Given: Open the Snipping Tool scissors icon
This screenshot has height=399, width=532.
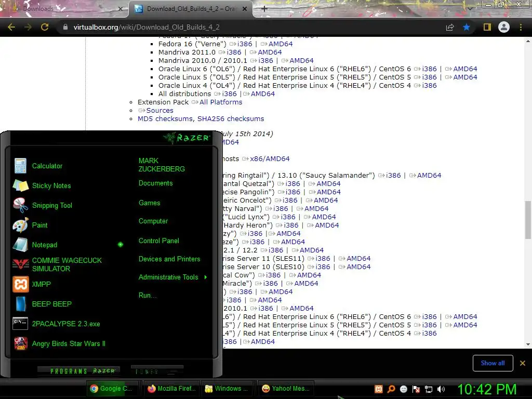Looking at the screenshot, I should pos(21,205).
